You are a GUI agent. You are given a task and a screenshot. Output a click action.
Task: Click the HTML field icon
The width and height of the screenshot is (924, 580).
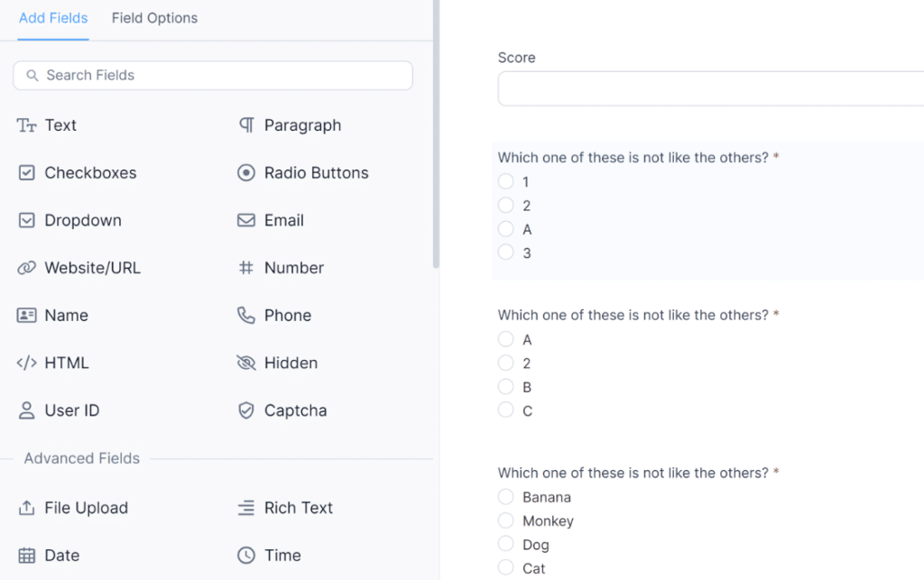(x=28, y=363)
